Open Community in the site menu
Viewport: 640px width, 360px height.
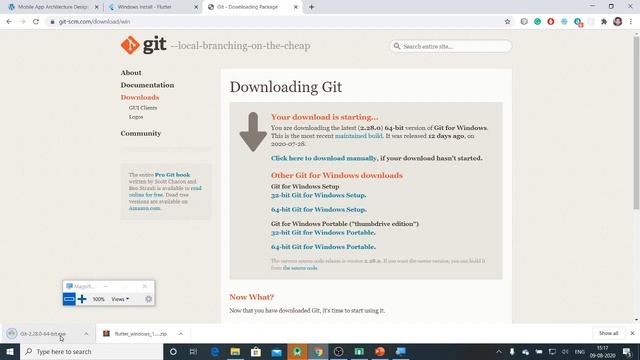click(x=141, y=133)
